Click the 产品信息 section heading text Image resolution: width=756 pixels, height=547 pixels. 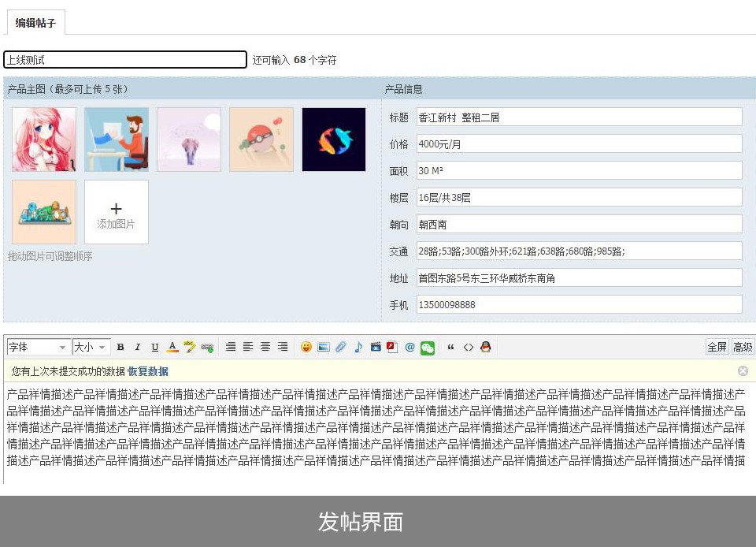(x=403, y=89)
